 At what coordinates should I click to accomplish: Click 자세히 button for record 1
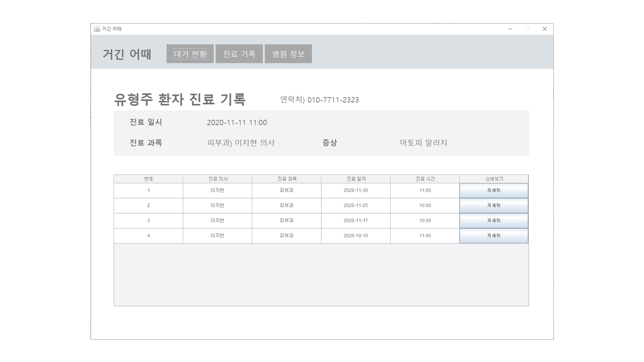point(494,190)
